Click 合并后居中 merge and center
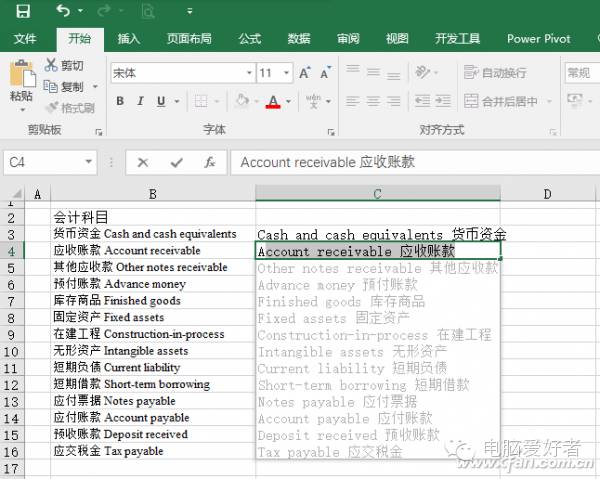600x479 pixels. (501, 101)
